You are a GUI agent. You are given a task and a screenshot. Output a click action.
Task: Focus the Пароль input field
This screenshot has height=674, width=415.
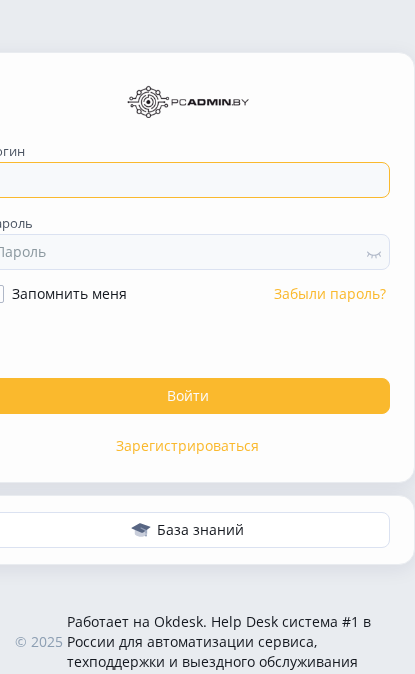click(x=194, y=252)
